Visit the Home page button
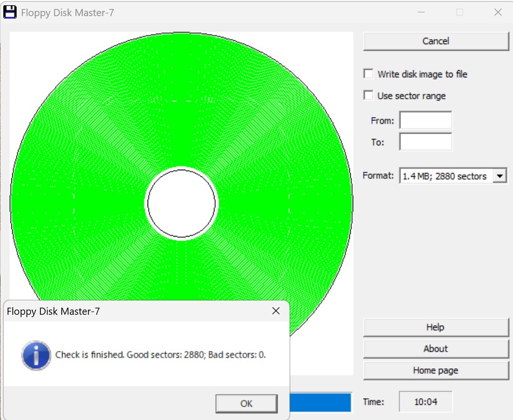 (x=435, y=370)
